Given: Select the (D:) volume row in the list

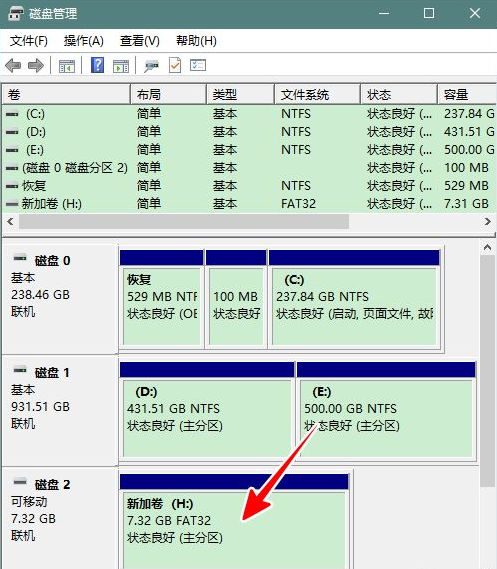Looking at the screenshot, I should pos(249,132).
